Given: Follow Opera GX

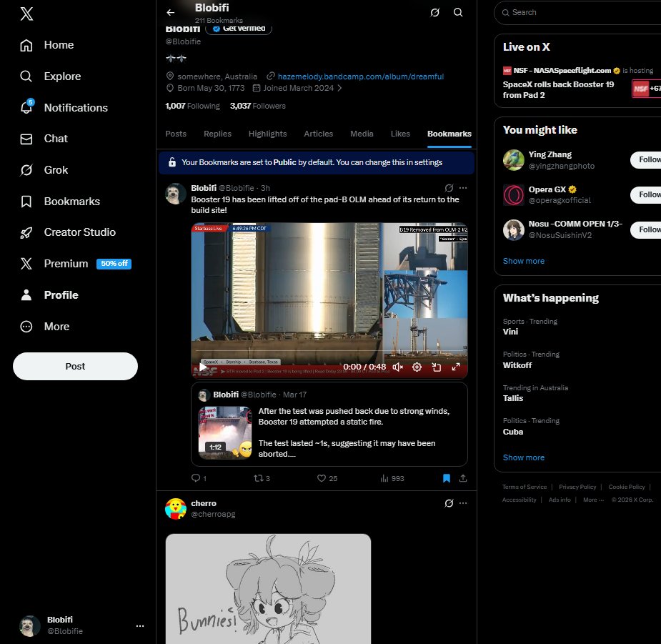Looking at the screenshot, I should pos(647,195).
